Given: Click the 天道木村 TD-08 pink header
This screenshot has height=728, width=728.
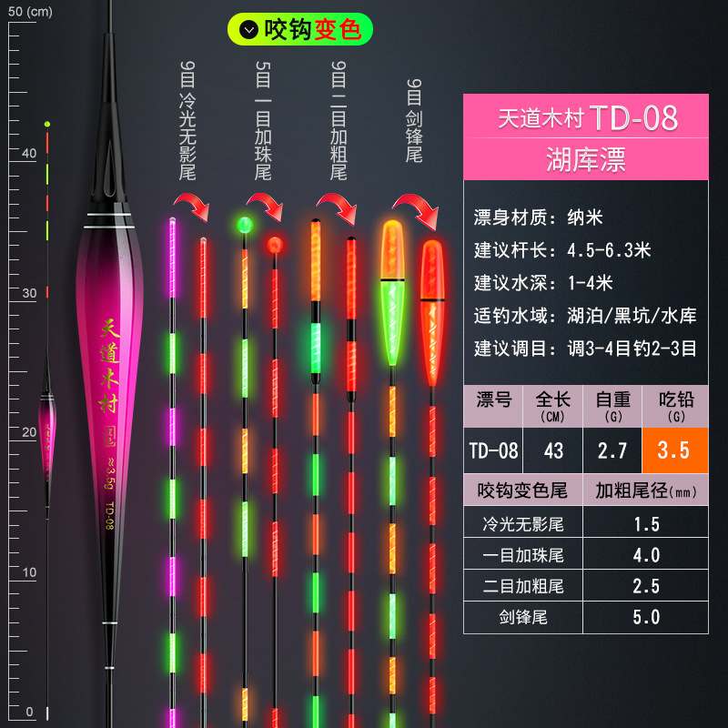Looking at the screenshot, I should (586, 116).
